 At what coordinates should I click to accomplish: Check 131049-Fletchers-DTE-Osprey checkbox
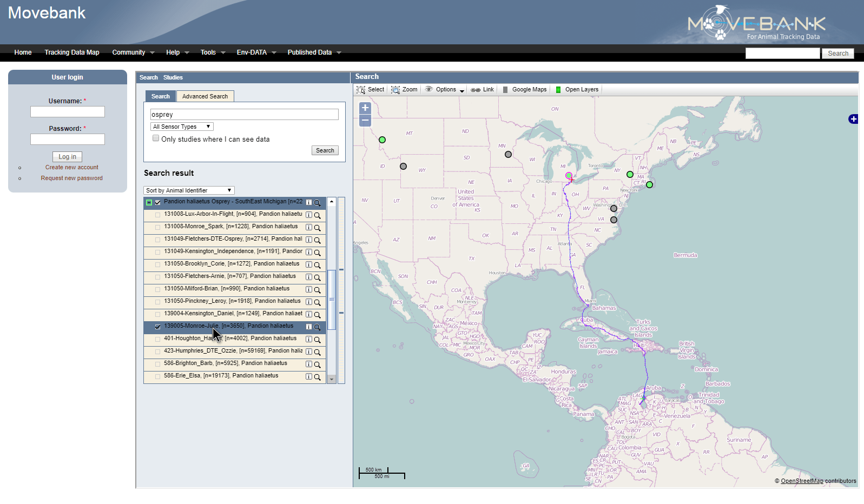pos(158,240)
